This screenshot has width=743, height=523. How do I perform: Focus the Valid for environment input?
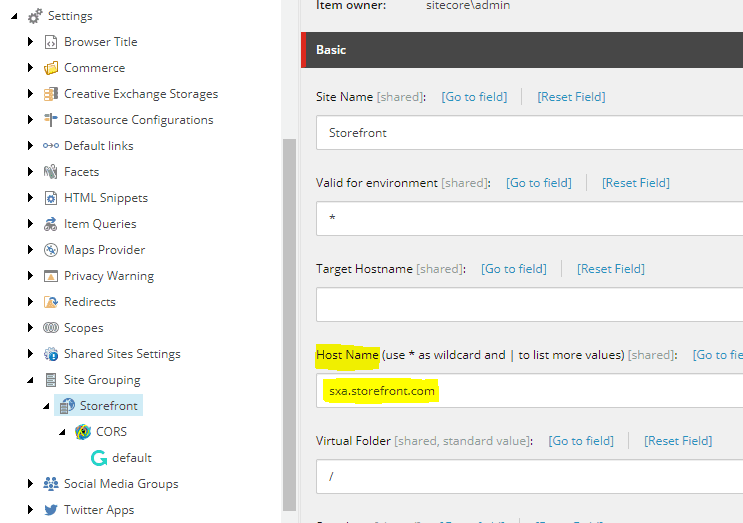pyautogui.click(x=529, y=218)
